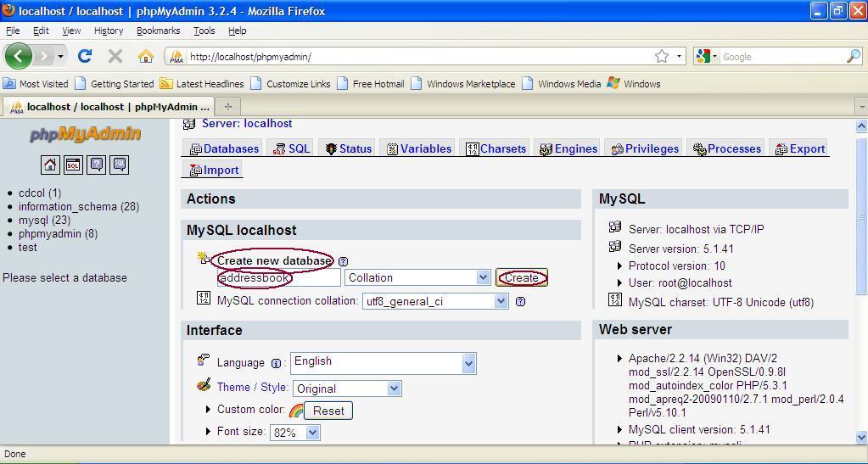868x464 pixels.
Task: Select the mysql (23) database
Action: 44,220
